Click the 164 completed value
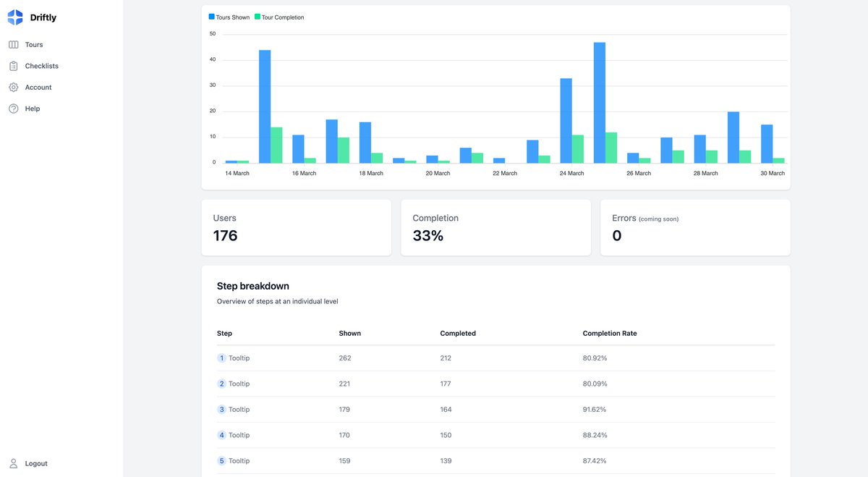Viewport: 868px width, 477px height. click(x=446, y=410)
